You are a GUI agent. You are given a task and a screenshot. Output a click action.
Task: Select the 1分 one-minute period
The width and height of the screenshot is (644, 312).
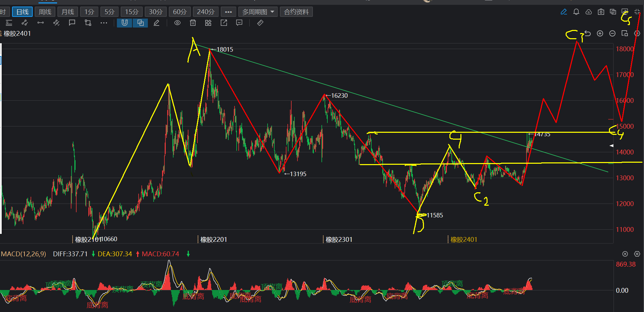click(89, 12)
